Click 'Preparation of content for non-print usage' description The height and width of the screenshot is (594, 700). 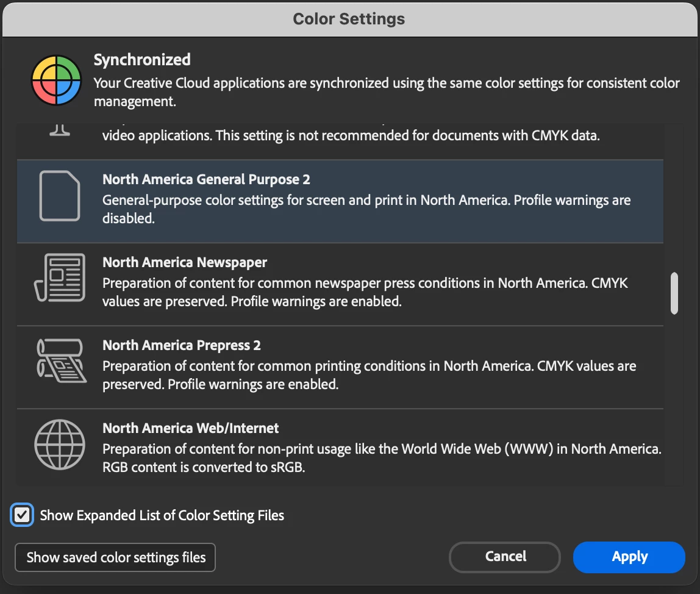pyautogui.click(x=382, y=458)
